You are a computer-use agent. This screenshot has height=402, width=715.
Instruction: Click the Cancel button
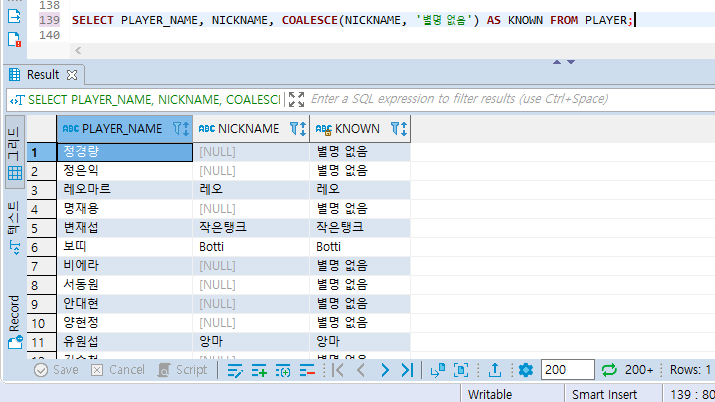(118, 370)
